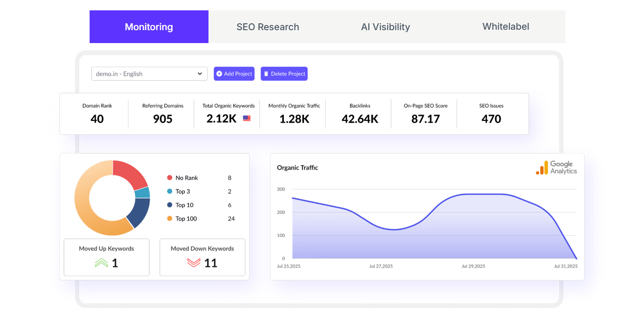Click the Organic Traffic chart title
644x317 pixels.
[x=298, y=168]
